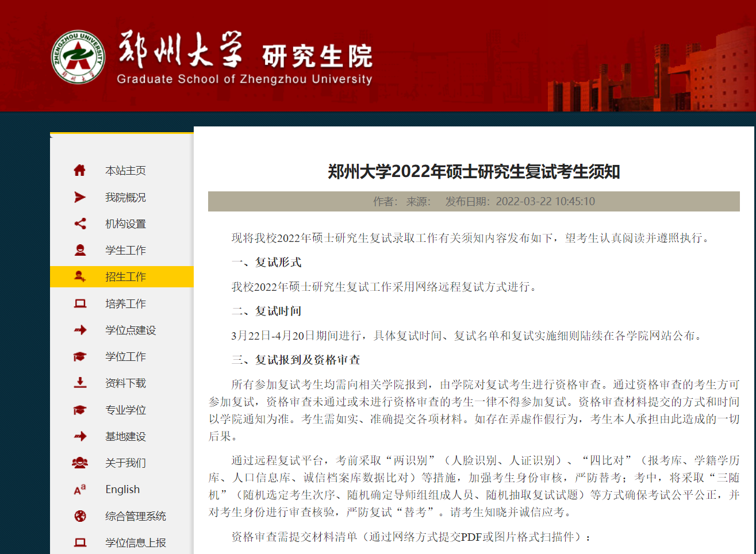Click the publish date 2022-03-22 10:45:10

[545, 202]
